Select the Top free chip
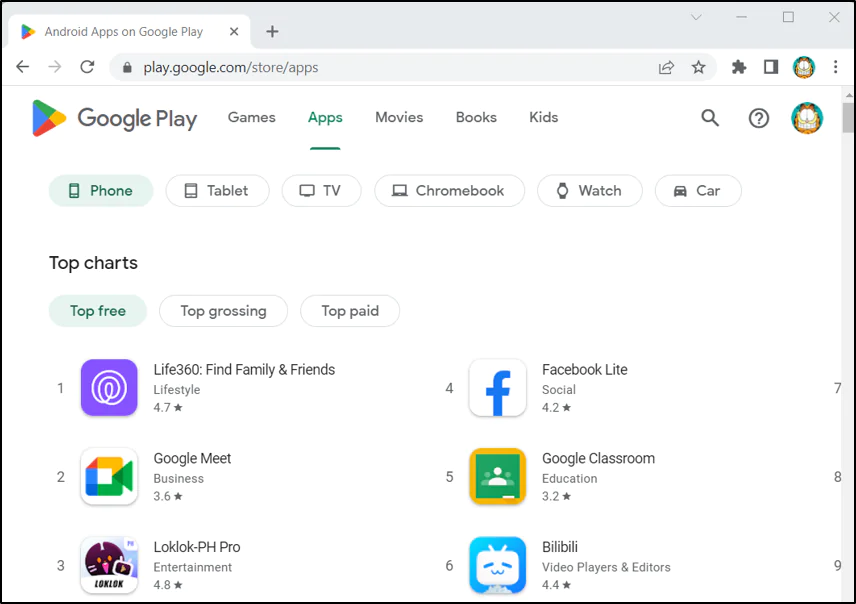Screen dimensions: 856x604 point(97,311)
